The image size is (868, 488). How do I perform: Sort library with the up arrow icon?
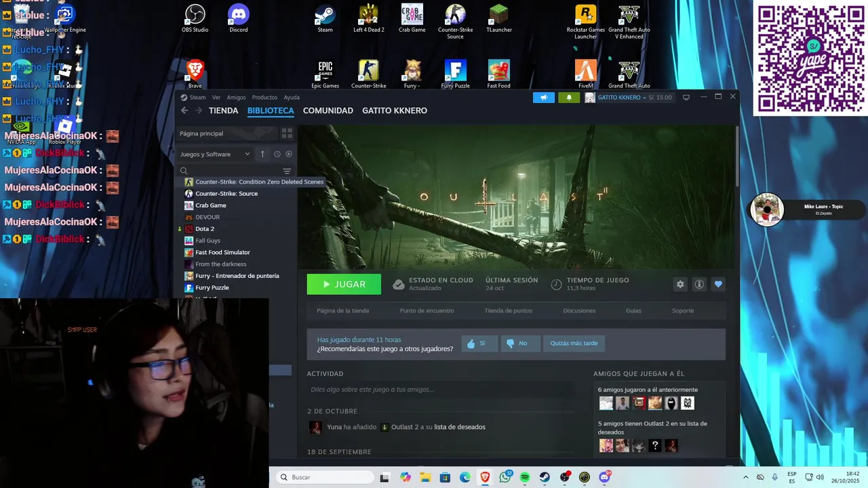262,154
